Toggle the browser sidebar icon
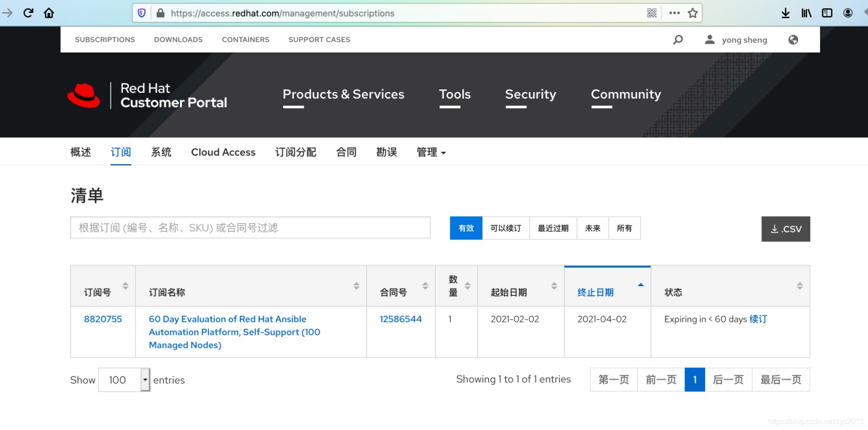Screen dimensions: 868x430 [827, 13]
